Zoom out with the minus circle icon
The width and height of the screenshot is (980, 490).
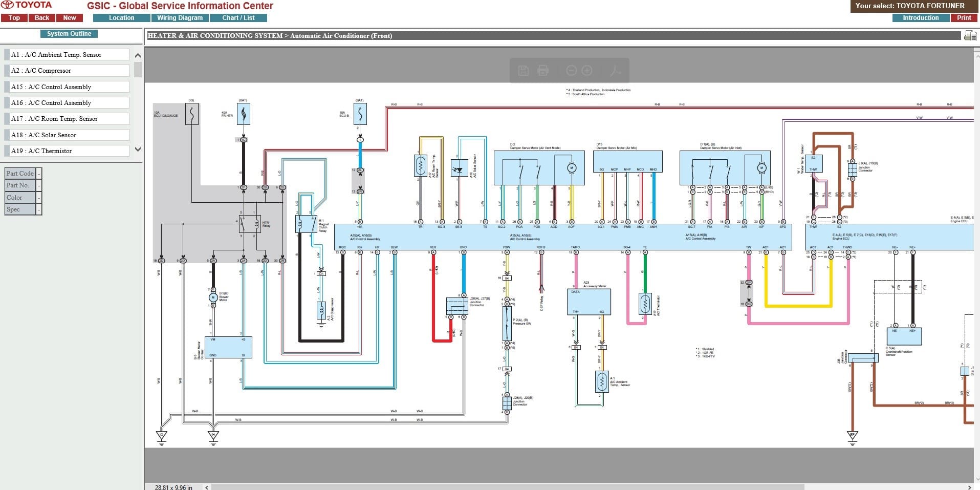click(x=572, y=71)
